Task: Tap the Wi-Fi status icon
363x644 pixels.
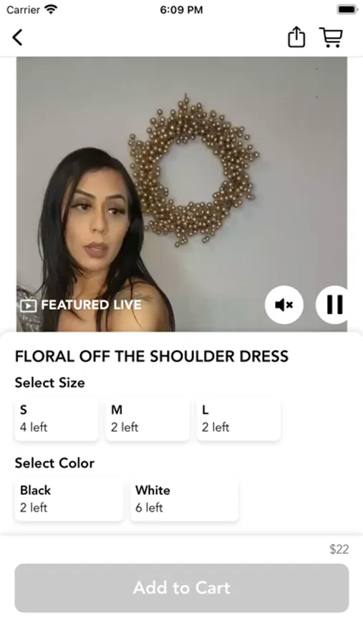Action: click(52, 9)
